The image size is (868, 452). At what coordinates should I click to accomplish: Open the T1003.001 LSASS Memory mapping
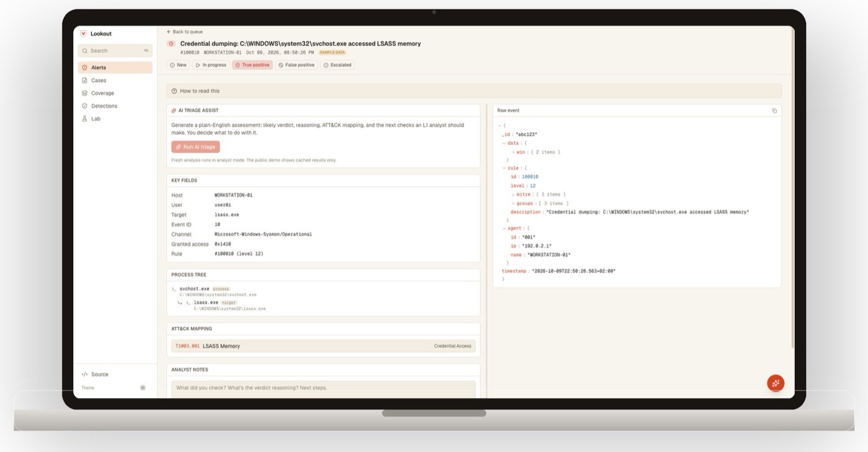click(x=323, y=346)
